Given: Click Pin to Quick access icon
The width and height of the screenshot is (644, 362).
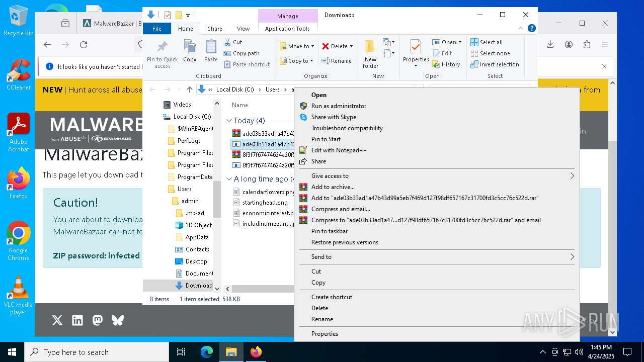Looking at the screenshot, I should click(162, 54).
